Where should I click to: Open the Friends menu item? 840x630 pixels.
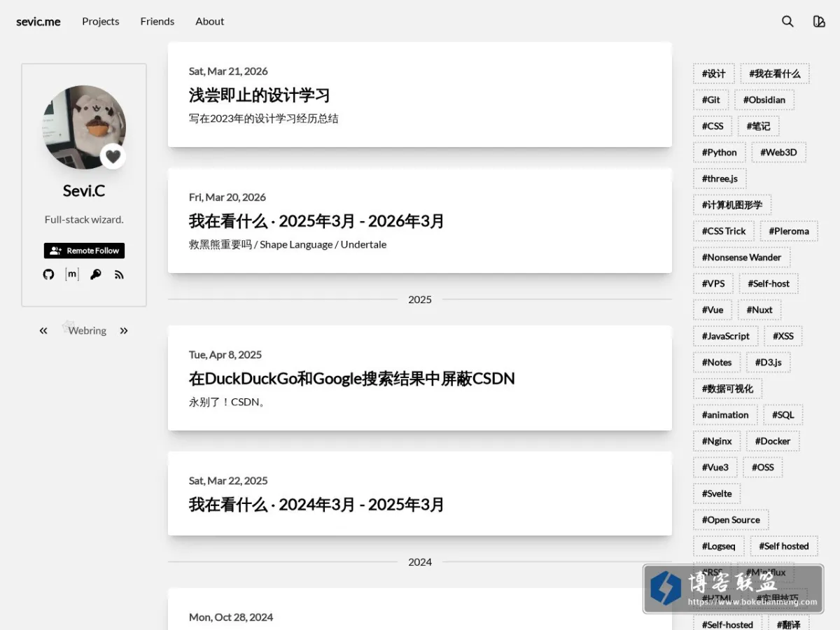pyautogui.click(x=157, y=22)
